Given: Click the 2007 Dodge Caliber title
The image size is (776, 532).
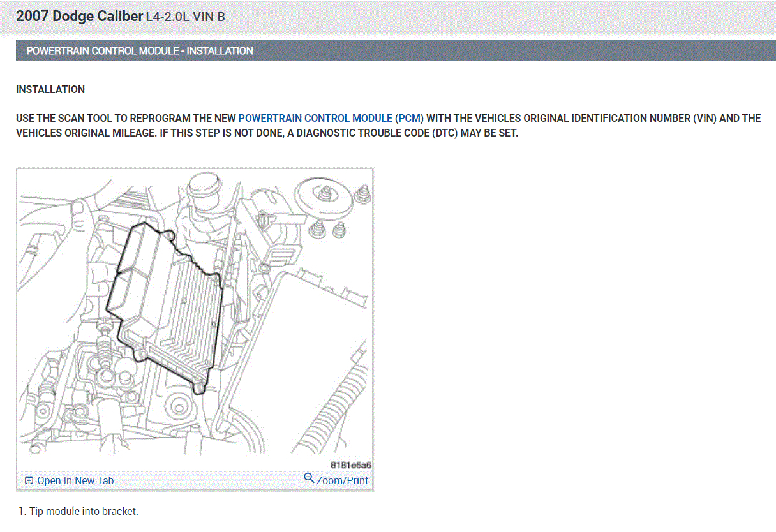Looking at the screenshot, I should pos(79,17).
